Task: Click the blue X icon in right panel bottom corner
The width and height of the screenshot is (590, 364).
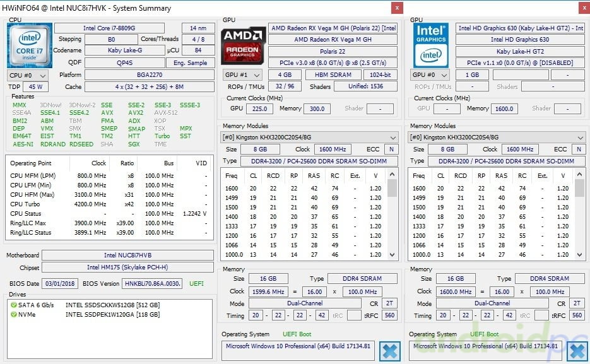Action: pyautogui.click(x=577, y=351)
